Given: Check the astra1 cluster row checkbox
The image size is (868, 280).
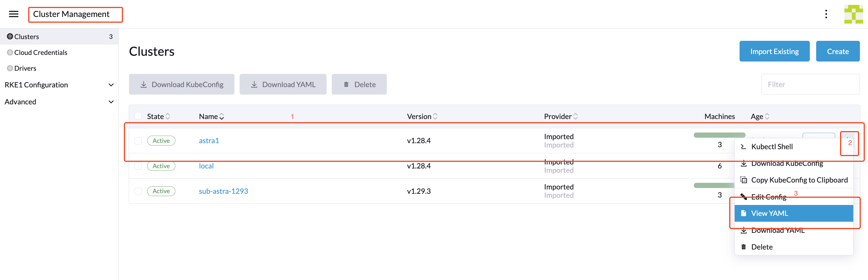Looking at the screenshot, I should click(138, 141).
